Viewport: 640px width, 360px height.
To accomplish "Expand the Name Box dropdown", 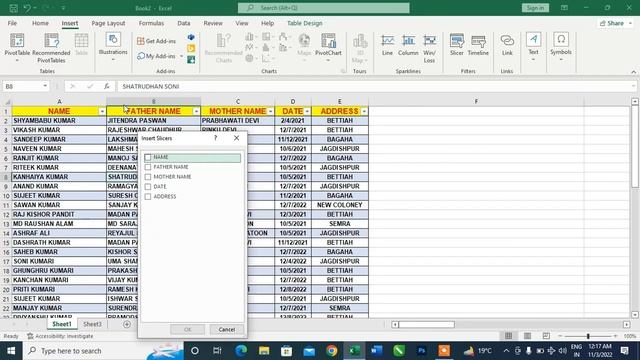I will tap(45, 86).
